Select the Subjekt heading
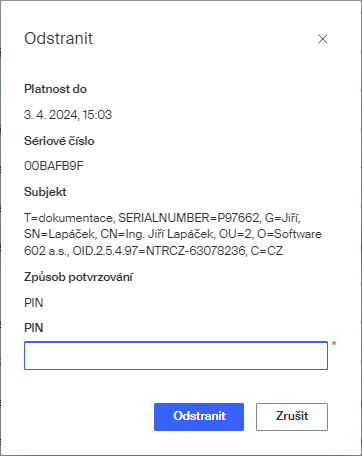 pos(45,192)
